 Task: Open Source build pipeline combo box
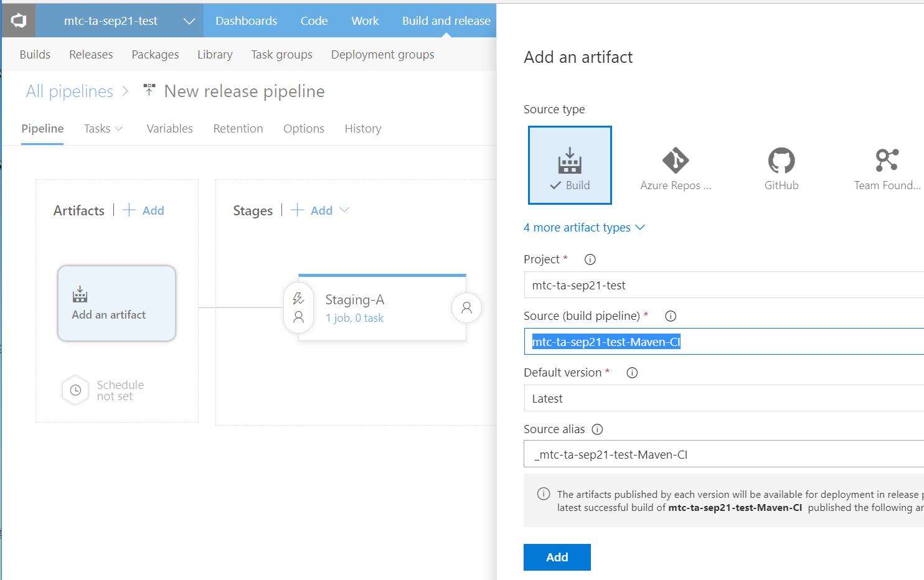[724, 342]
